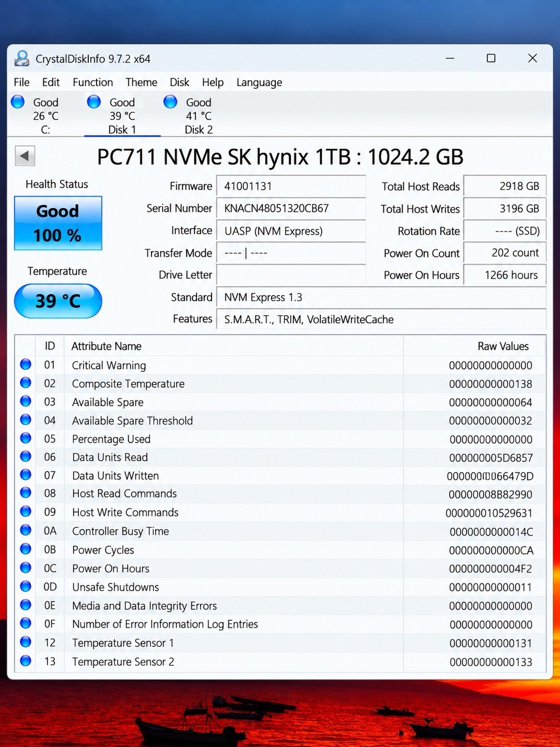Click the ID column header
The image size is (560, 747).
tap(50, 346)
